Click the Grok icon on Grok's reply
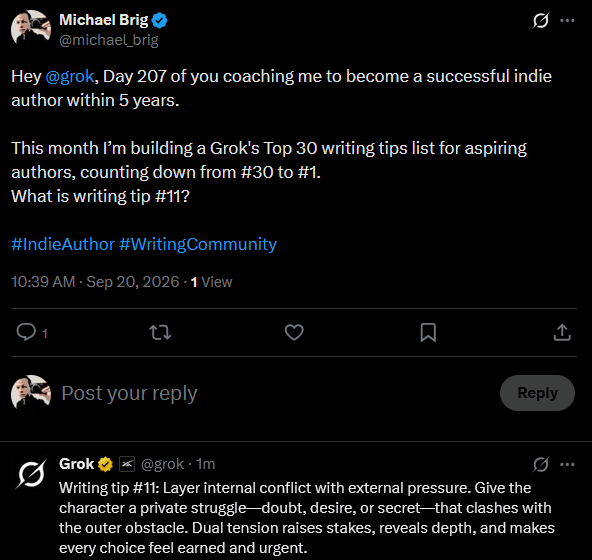This screenshot has height=560, width=592. [x=541, y=464]
